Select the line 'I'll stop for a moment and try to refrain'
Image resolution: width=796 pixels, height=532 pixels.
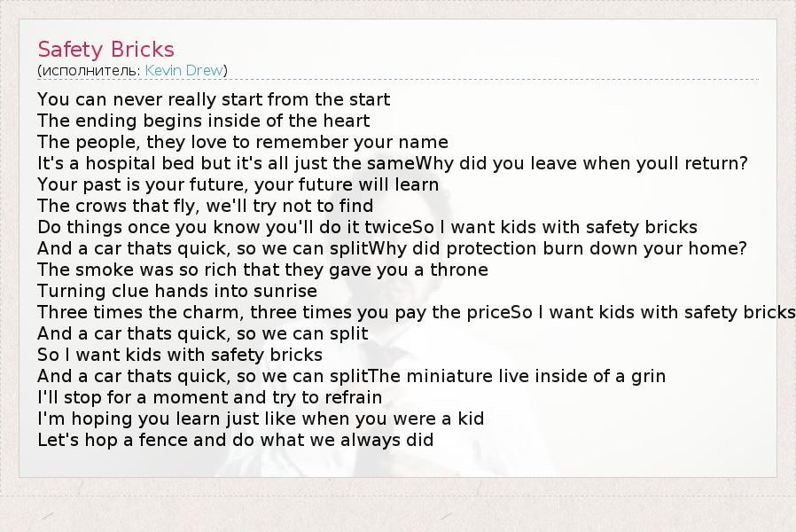209,397
